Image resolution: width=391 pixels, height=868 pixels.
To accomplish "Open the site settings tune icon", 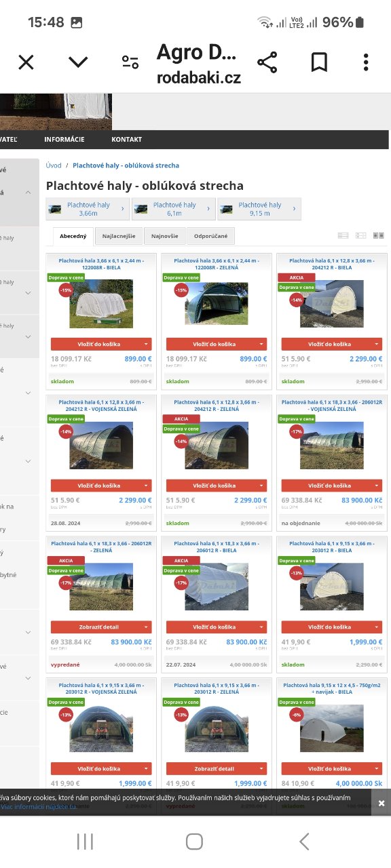I will [130, 62].
